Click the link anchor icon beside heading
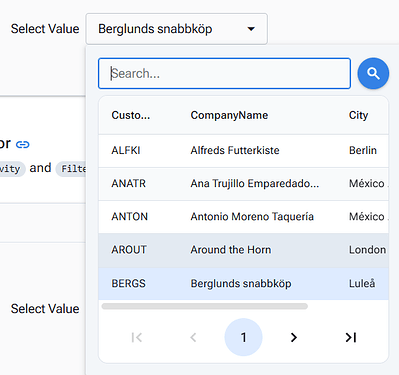This screenshot has height=375, width=399. tap(23, 144)
